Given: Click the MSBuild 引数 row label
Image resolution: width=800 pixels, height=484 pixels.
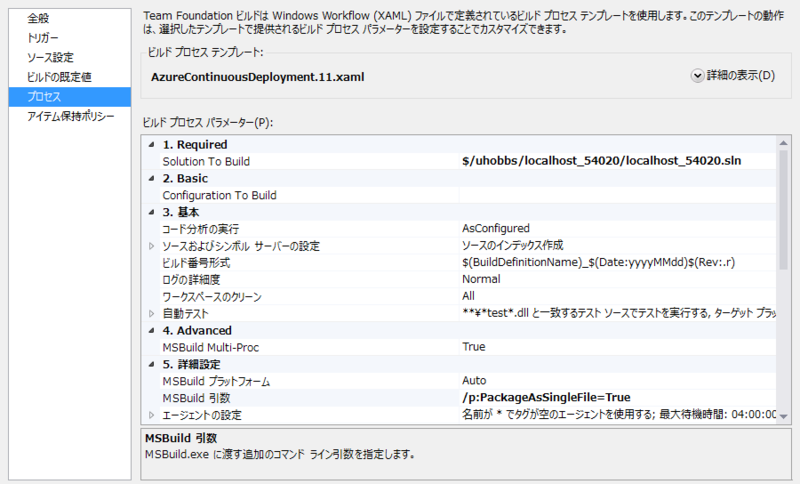Looking at the screenshot, I should 196,398.
